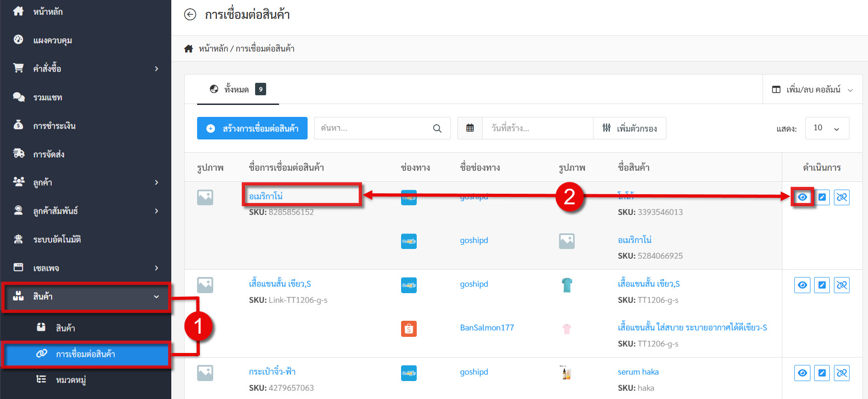868x399 pixels.
Task: View the เสื้อแขนสั้น เขียว,S link via its eye icon
Action: click(802, 285)
